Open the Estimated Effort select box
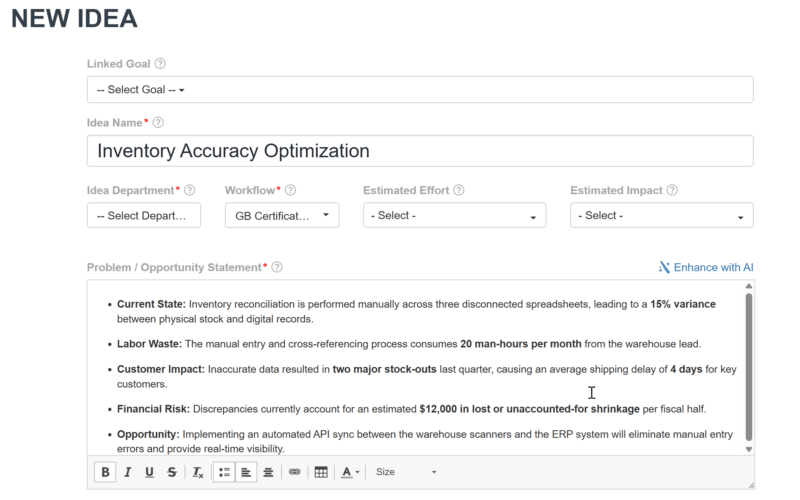800x500 pixels. (454, 215)
